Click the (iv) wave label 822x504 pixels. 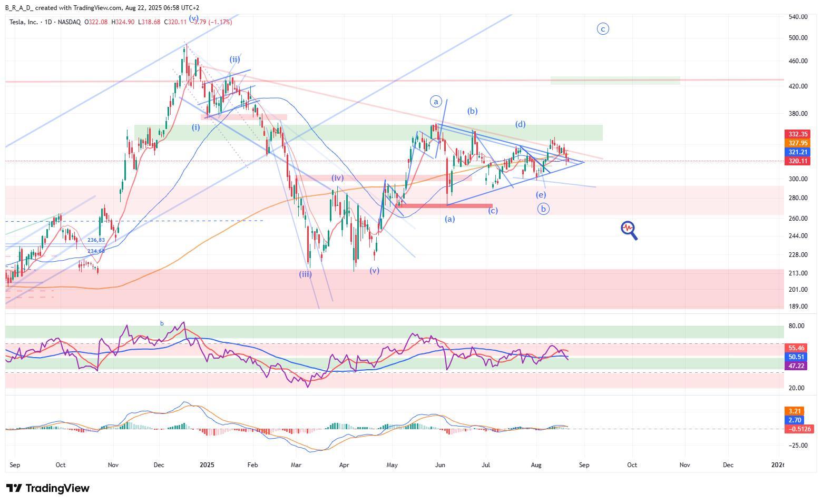[x=337, y=179]
